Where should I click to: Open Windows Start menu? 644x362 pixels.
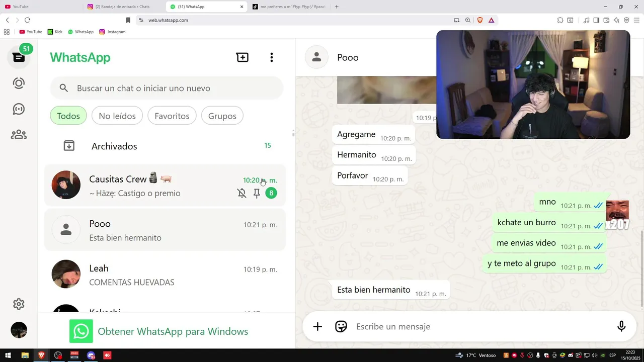(x=8, y=355)
